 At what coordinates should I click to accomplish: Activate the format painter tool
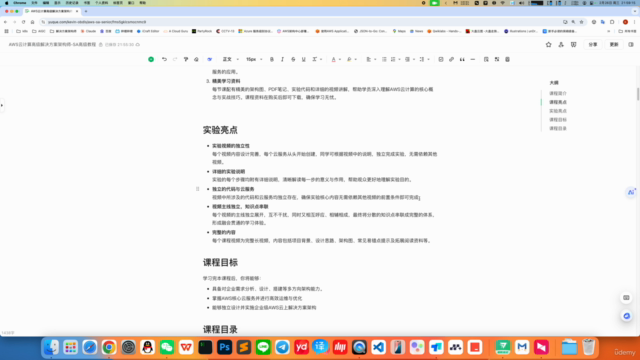tap(186, 59)
